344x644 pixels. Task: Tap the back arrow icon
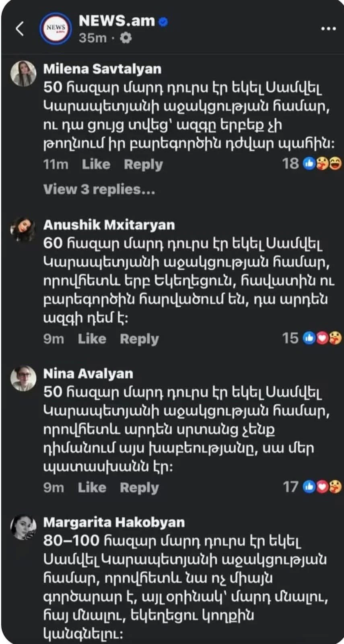pyautogui.click(x=20, y=29)
